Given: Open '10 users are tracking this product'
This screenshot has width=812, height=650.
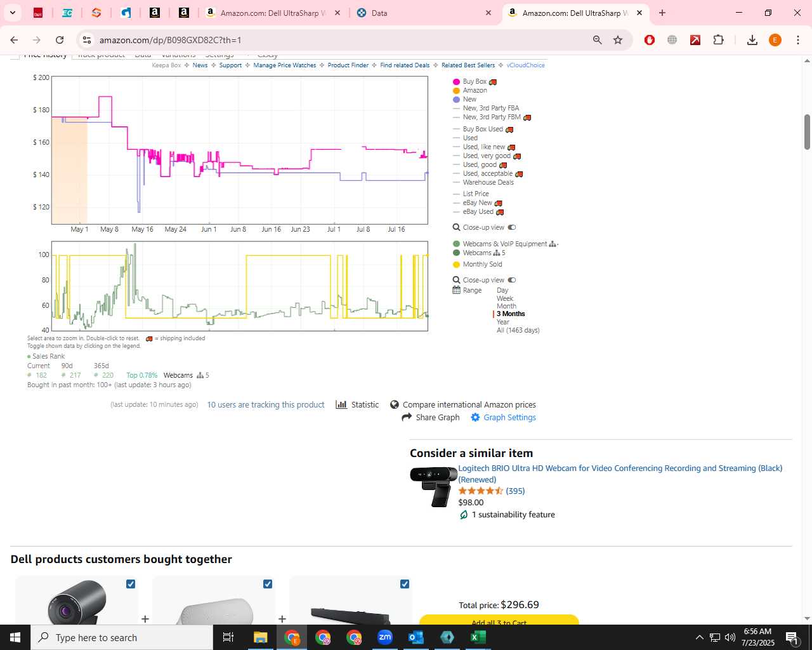Looking at the screenshot, I should [266, 404].
